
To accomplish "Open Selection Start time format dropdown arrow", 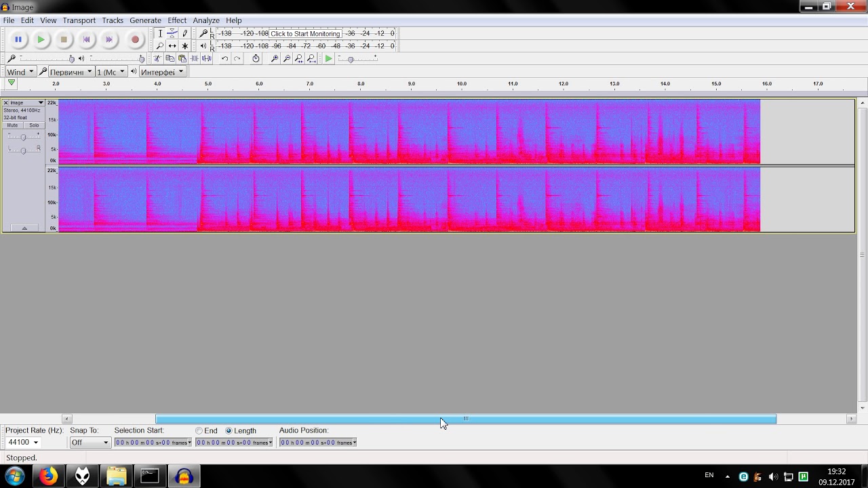I will click(189, 443).
